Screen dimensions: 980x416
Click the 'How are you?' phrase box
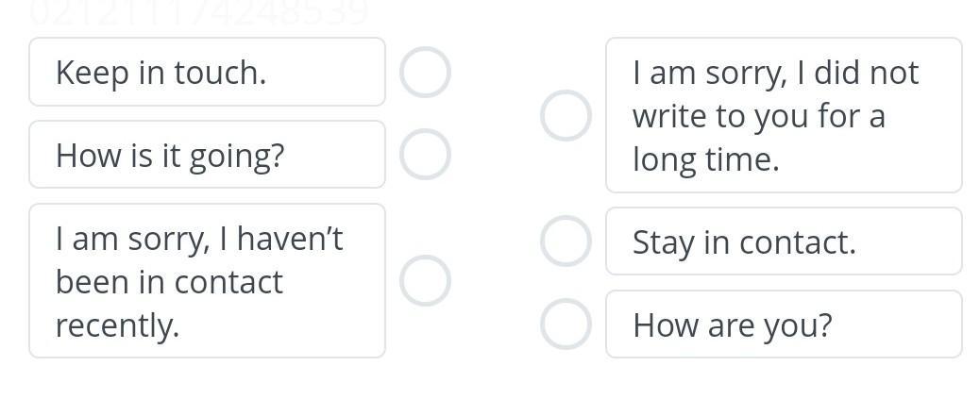(x=783, y=324)
